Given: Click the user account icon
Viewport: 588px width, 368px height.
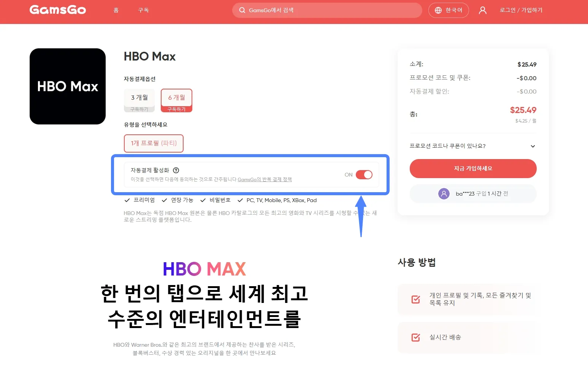Looking at the screenshot, I should coord(482,10).
